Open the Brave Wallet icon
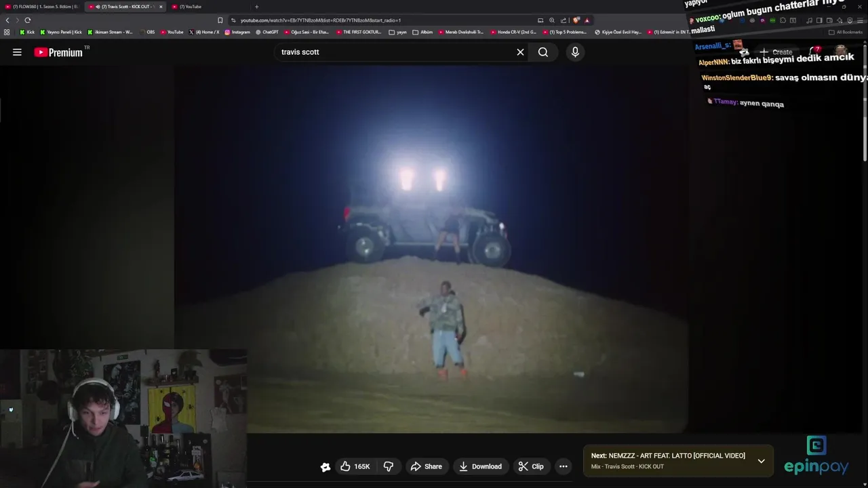The width and height of the screenshot is (868, 488). [829, 20]
